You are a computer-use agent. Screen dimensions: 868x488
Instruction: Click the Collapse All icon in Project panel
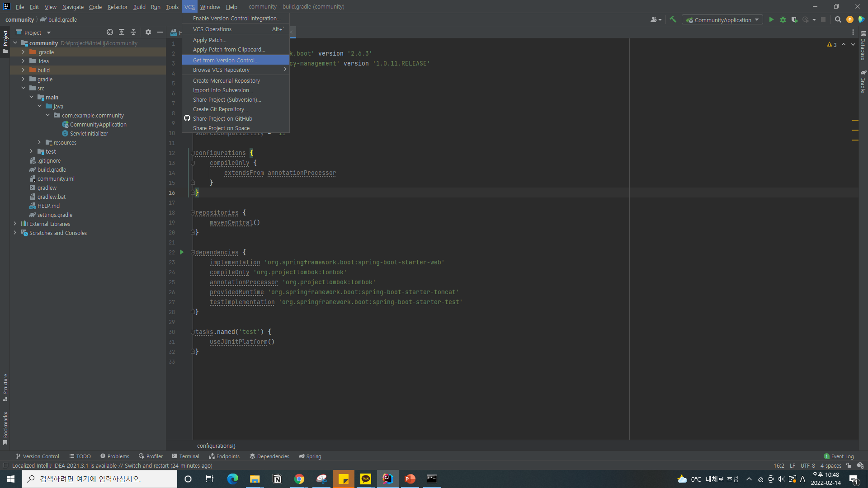(133, 32)
